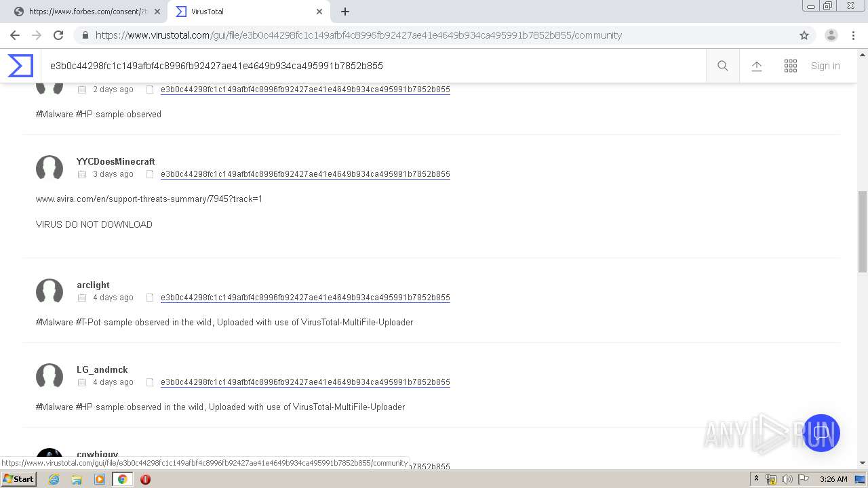This screenshot has height=488, width=868.
Task: Click the browser forward arrow
Action: (x=37, y=35)
